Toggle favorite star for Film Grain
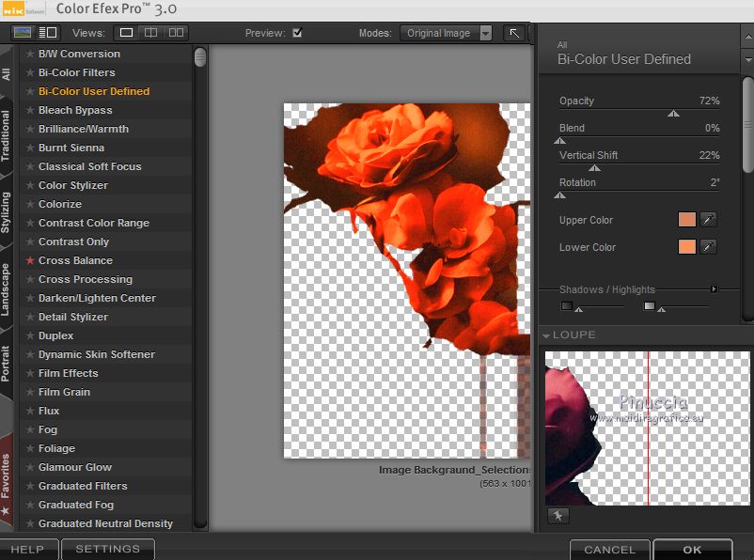This screenshot has height=560, width=754. pos(30,392)
